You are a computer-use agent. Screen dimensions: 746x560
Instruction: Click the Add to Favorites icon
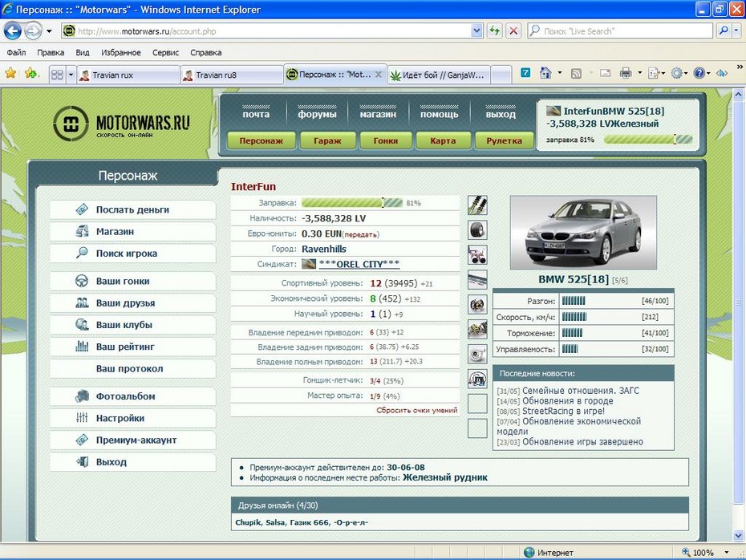click(31, 73)
